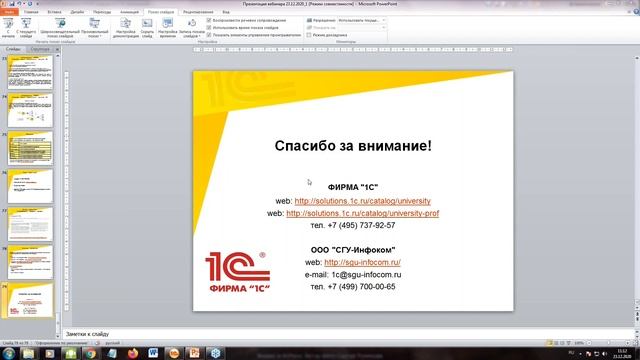Switch to Normal view in status bar
Image resolution: width=640 pixels, height=360 pixels.
click(549, 343)
